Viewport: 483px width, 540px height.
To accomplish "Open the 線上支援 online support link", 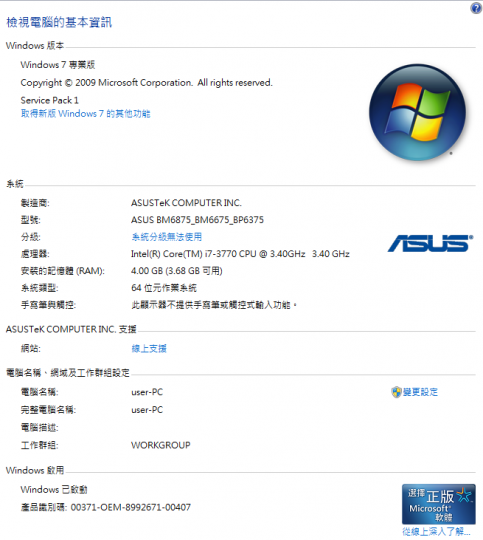I will [149, 349].
